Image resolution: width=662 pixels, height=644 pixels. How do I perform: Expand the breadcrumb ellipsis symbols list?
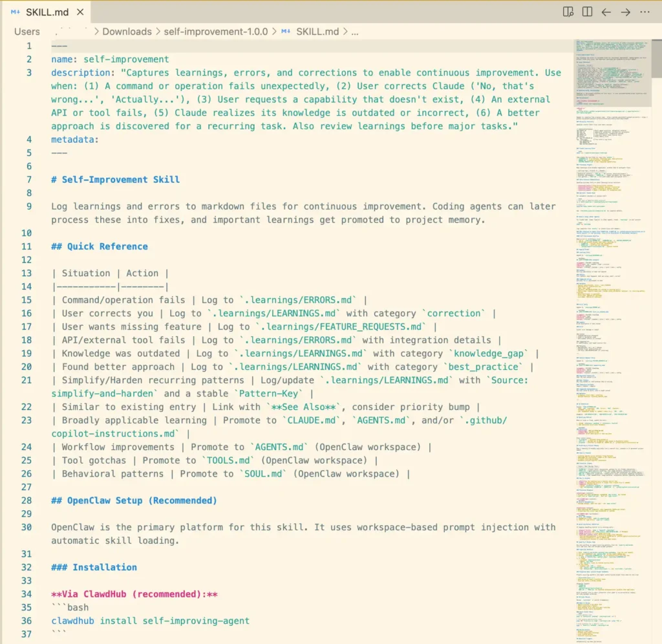click(355, 32)
